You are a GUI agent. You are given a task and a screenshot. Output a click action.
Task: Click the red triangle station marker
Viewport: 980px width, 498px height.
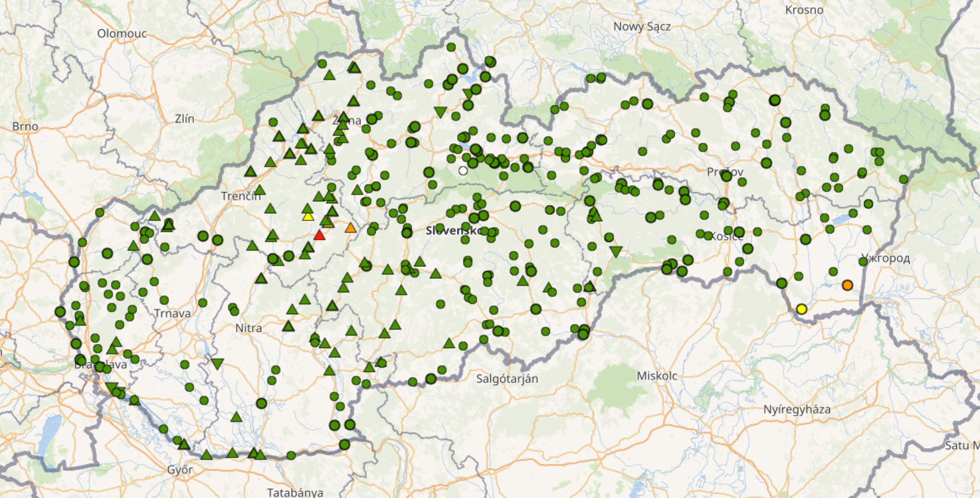coord(320,235)
